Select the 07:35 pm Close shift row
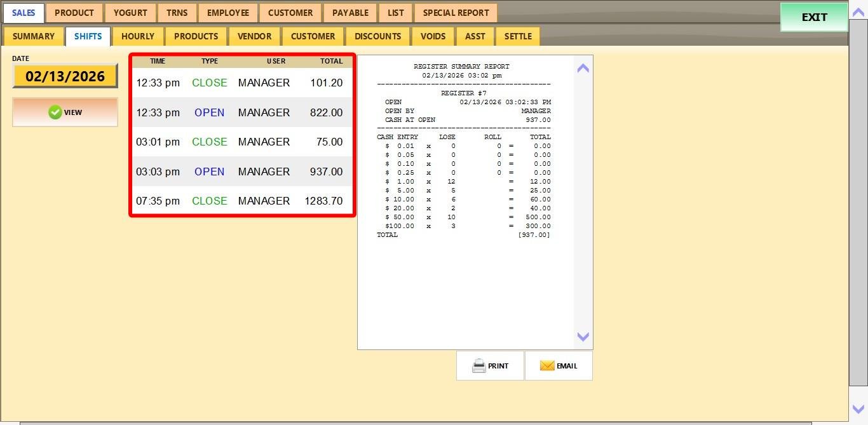The height and width of the screenshot is (425, 868). [241, 201]
